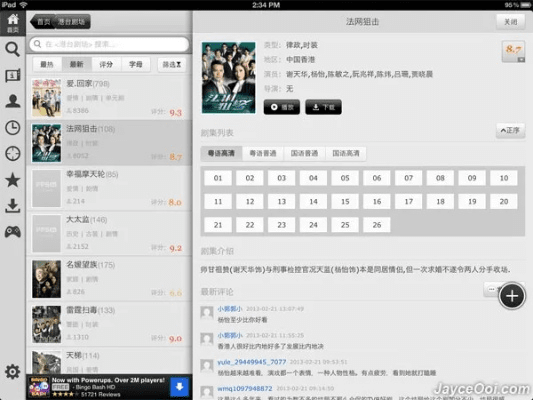Open the magnifier search icon in the sidebar
Image resolution: width=533 pixels, height=400 pixels.
point(13,49)
